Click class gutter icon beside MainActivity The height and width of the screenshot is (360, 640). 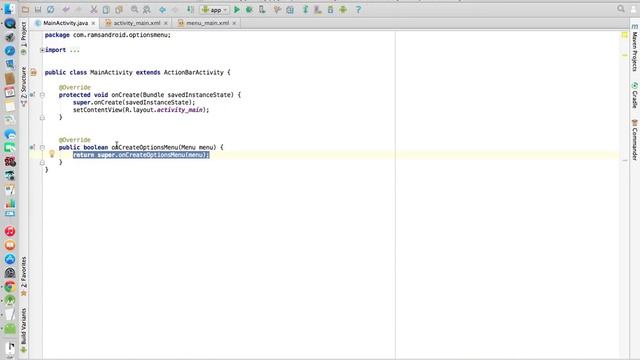tap(33, 73)
